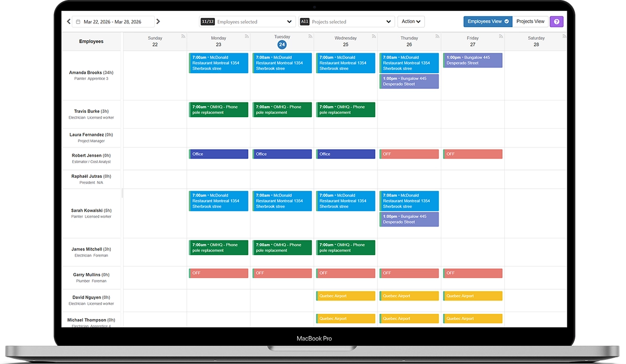Screen dimensions: 626x364
Task: Open Travis Burke Monday OMHQ shift
Action: [219, 110]
